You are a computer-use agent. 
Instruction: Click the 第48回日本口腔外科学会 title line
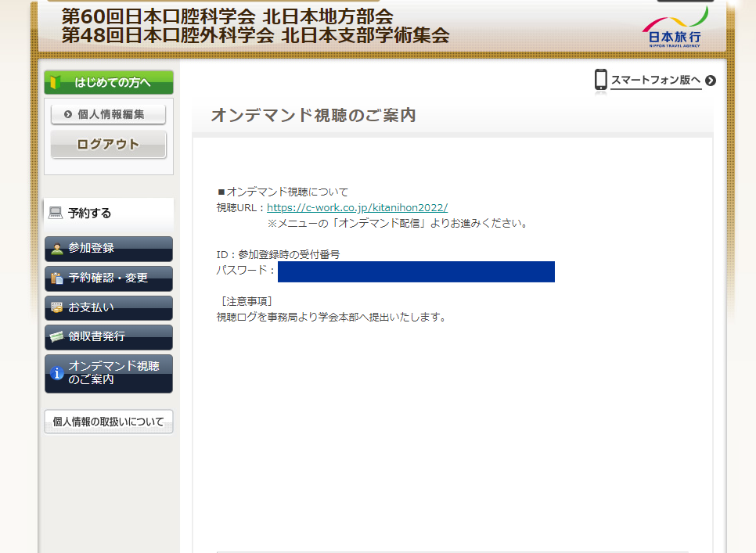pyautogui.click(x=256, y=35)
